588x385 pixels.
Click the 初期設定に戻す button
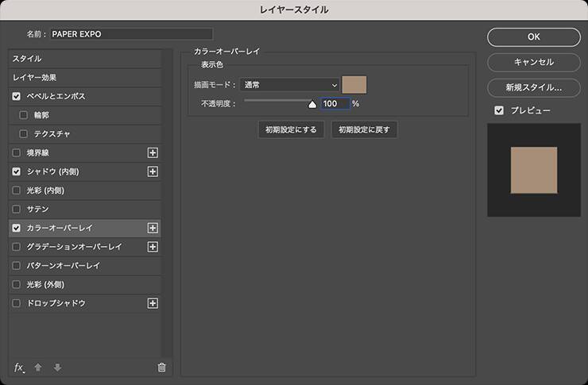pos(364,129)
